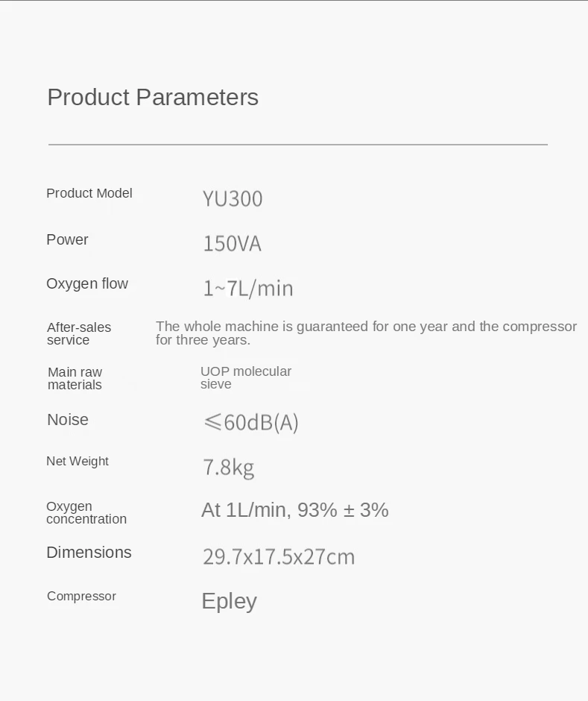Select the YU300 model value
The height and width of the screenshot is (701, 588).
coord(233,199)
